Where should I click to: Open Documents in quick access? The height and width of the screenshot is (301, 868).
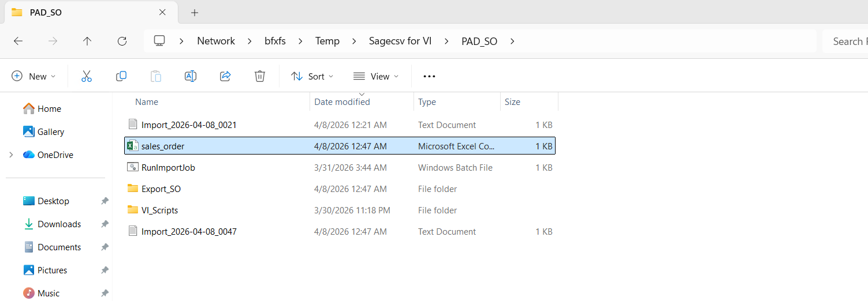[52, 247]
